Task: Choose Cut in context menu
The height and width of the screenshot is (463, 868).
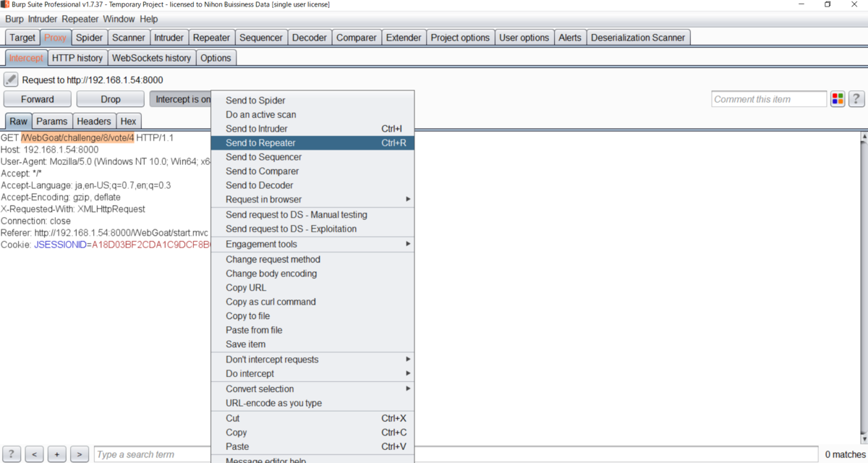Action: coord(312,419)
